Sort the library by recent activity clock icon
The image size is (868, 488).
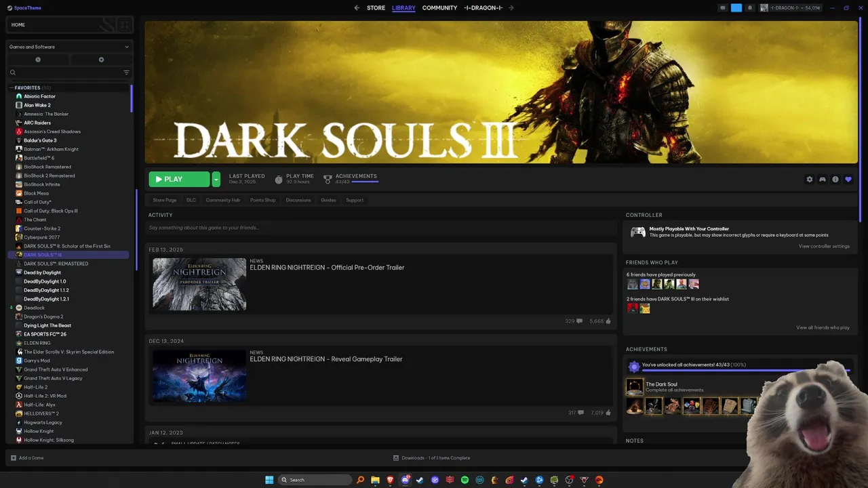pyautogui.click(x=38, y=60)
